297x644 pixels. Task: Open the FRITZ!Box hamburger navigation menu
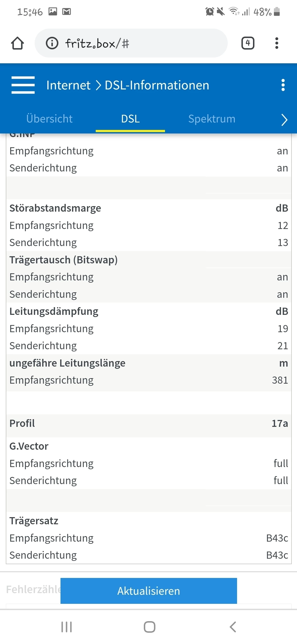click(23, 85)
